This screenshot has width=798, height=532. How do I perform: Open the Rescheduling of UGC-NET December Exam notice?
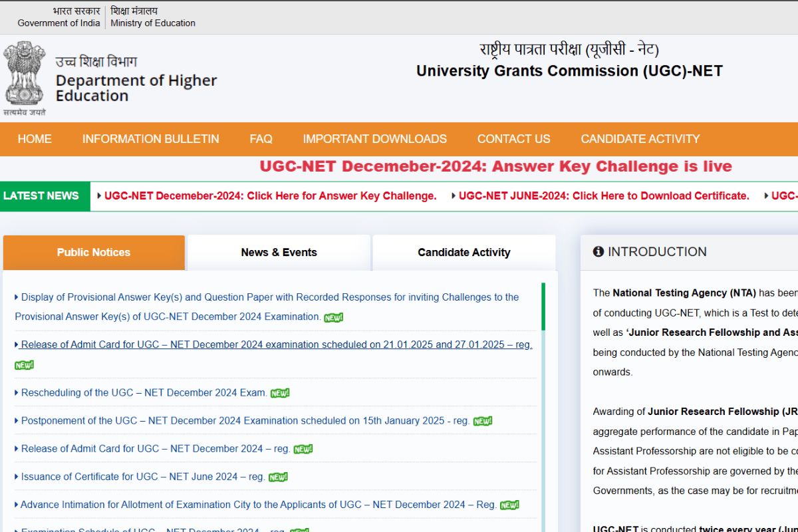tap(143, 392)
